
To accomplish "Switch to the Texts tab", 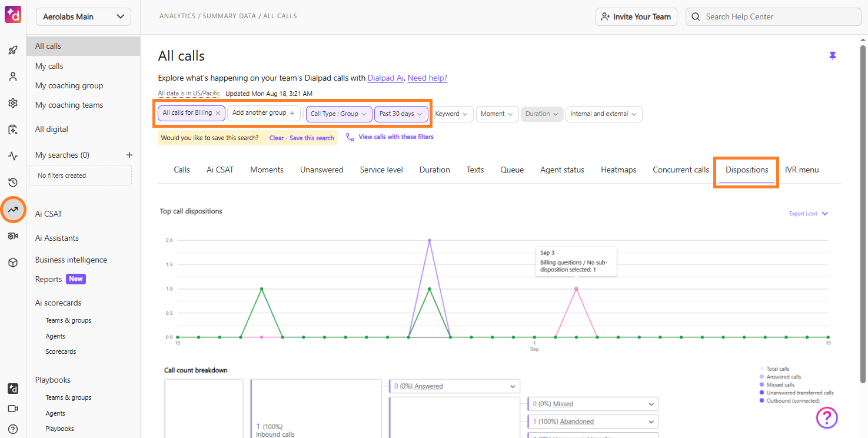I will [x=475, y=170].
